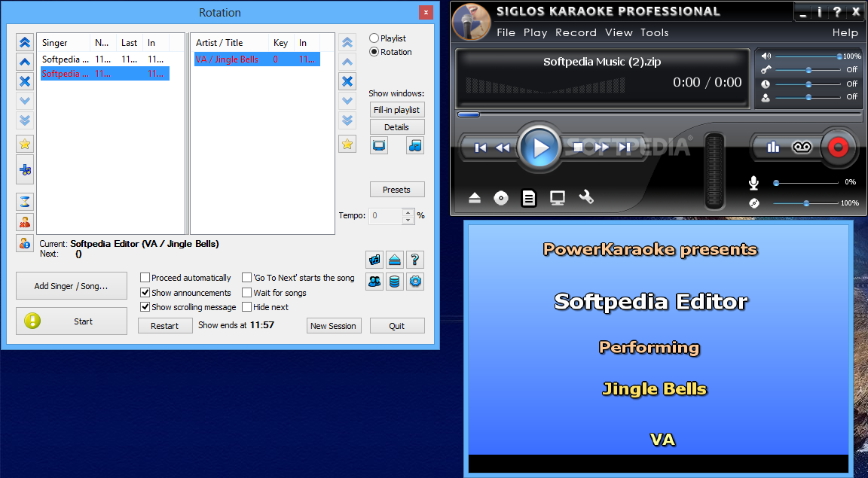Open the equalizer bars icon in player
This screenshot has width=868, height=478.
coord(773,147)
